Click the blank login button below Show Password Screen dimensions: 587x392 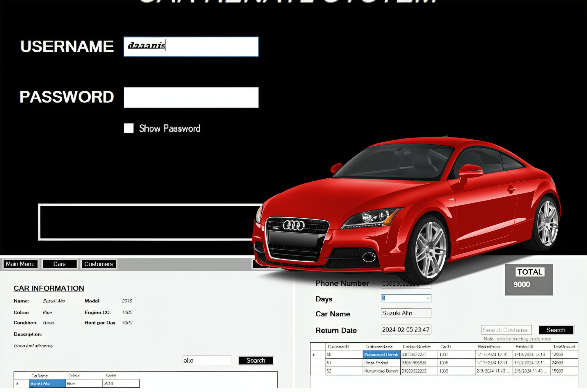(x=145, y=222)
